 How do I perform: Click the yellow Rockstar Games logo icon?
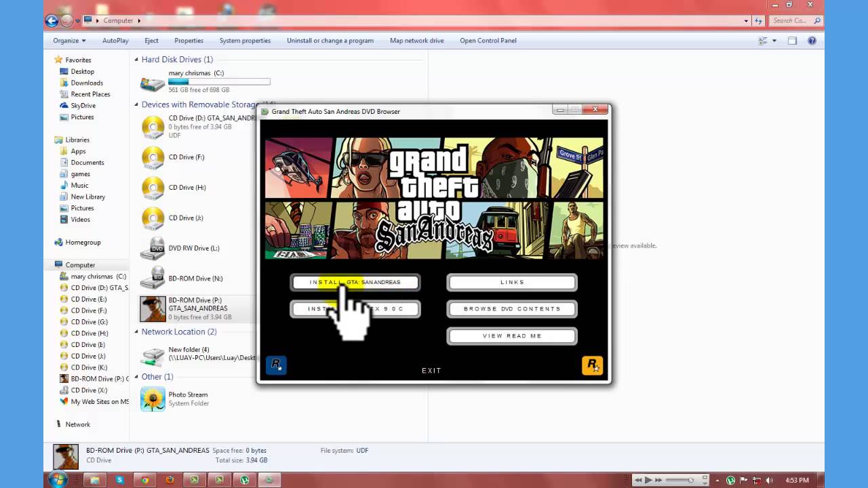point(592,365)
